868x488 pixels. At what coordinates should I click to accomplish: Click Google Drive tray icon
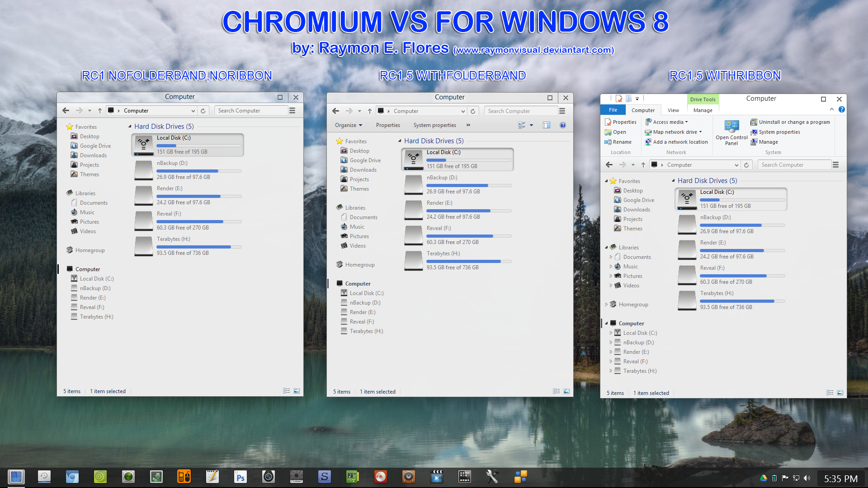click(764, 478)
